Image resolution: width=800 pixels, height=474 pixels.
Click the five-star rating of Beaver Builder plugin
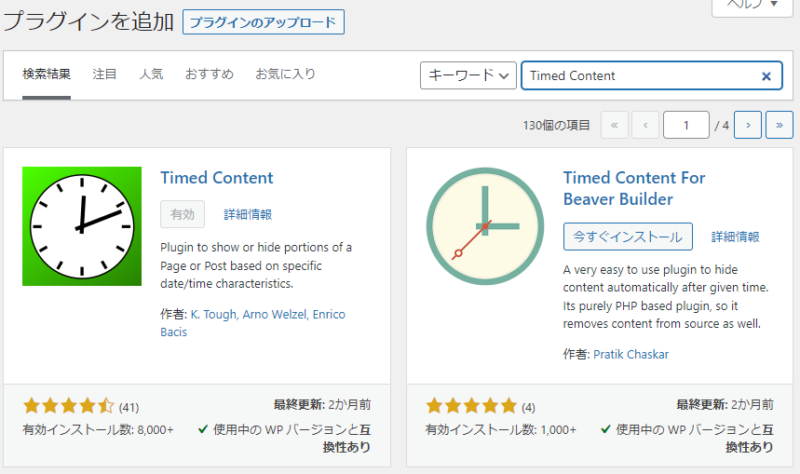point(471,406)
